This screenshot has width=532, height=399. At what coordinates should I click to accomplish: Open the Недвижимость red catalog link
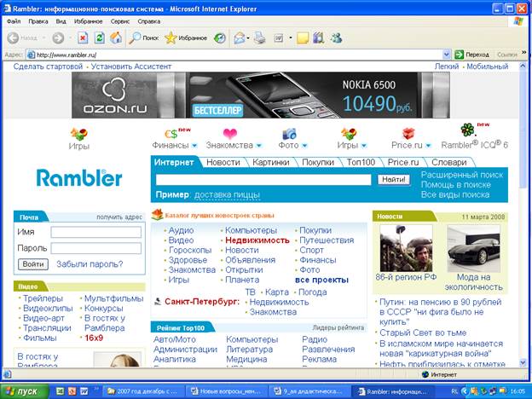[257, 240]
